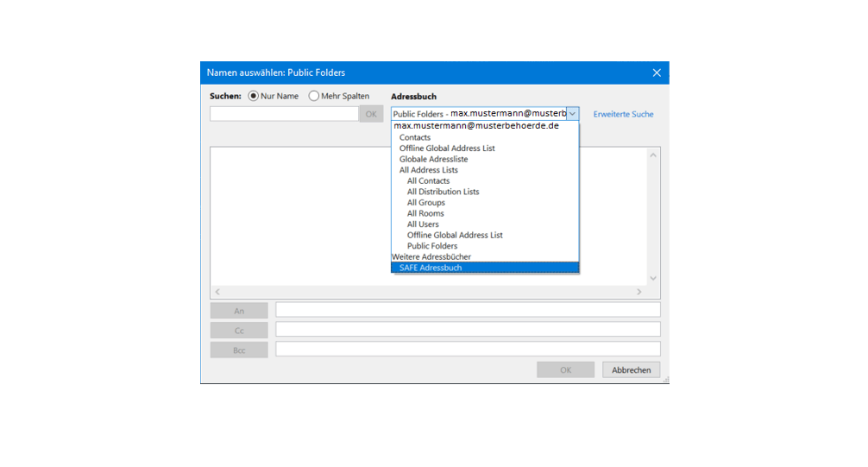This screenshot has height=467, width=868.
Task: Click the An recipient button
Action: click(239, 311)
